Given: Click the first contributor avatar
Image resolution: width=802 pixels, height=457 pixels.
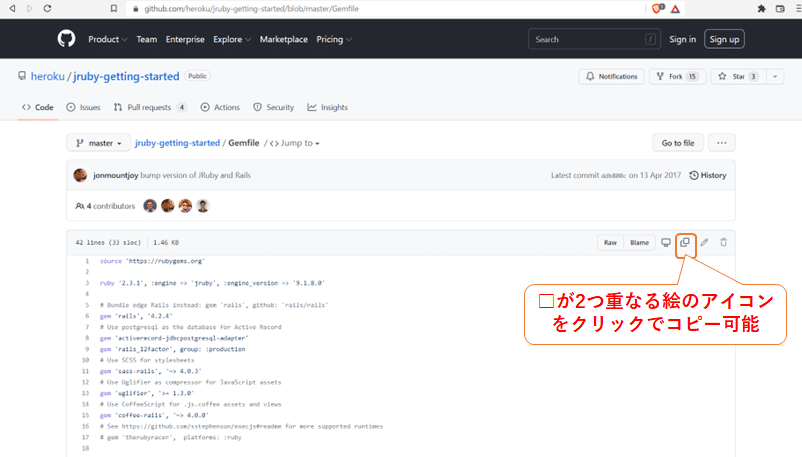Looking at the screenshot, I should click(x=150, y=206).
